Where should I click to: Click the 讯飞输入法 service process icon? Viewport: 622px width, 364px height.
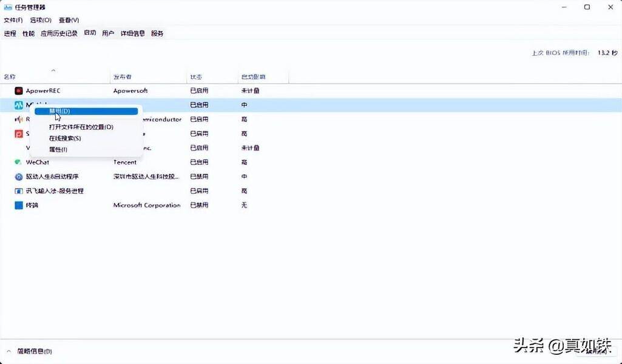pos(19,190)
